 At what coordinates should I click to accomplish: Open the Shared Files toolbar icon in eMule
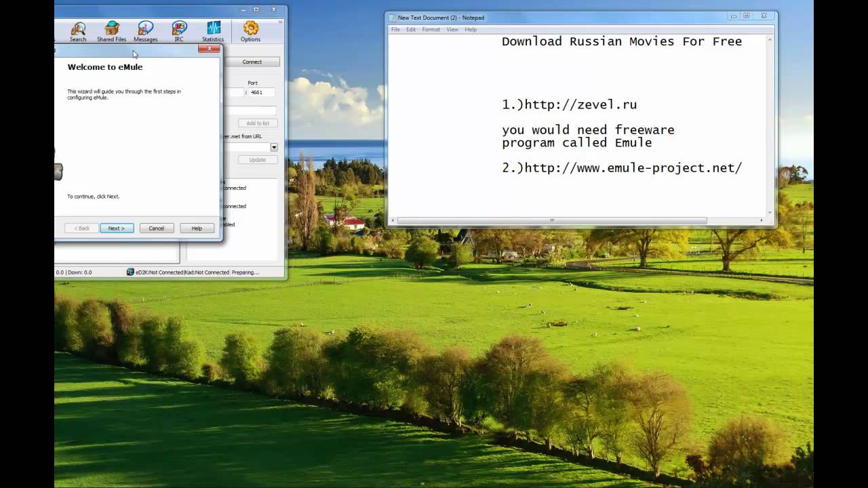[x=111, y=31]
